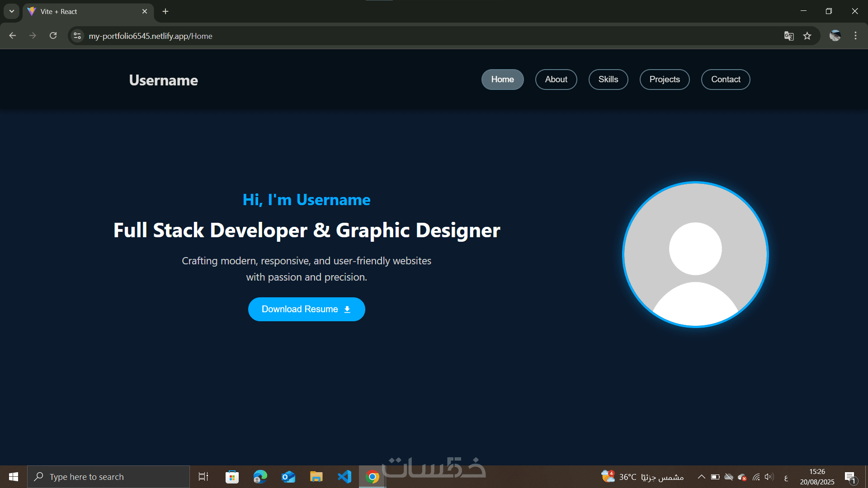Reload the portfolio page
The image size is (868, 488).
pyautogui.click(x=53, y=36)
